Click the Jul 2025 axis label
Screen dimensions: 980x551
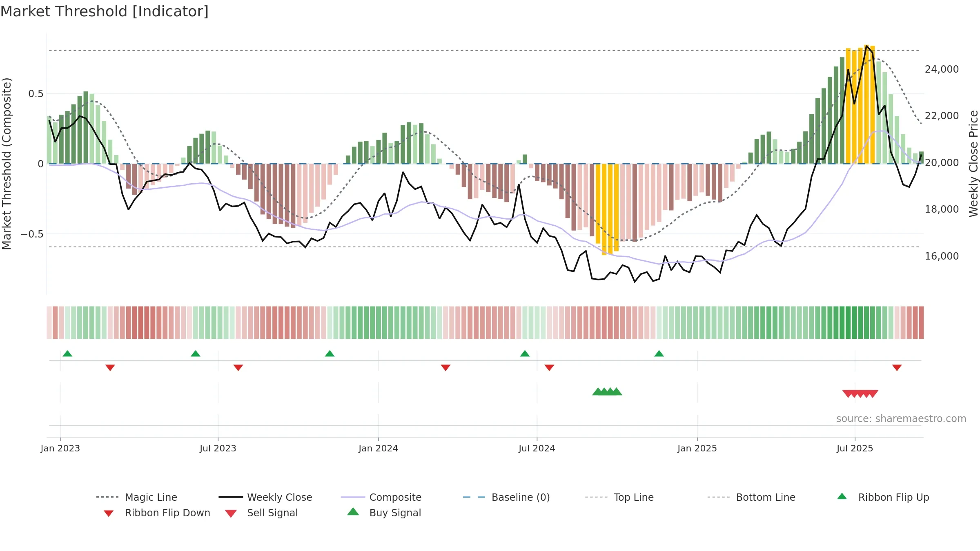point(855,448)
